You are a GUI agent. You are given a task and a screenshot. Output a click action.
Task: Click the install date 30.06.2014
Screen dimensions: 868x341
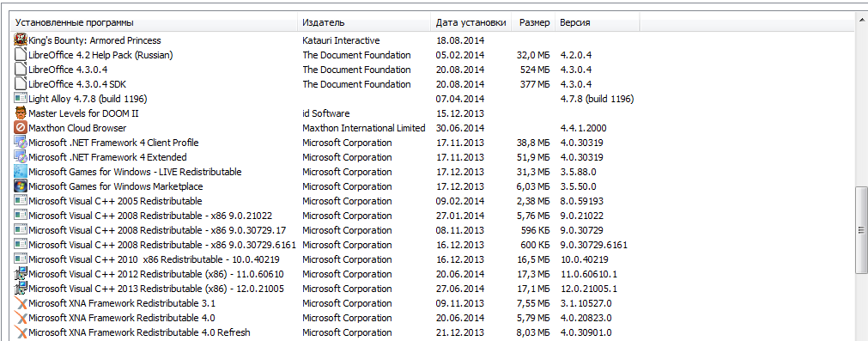(x=460, y=128)
